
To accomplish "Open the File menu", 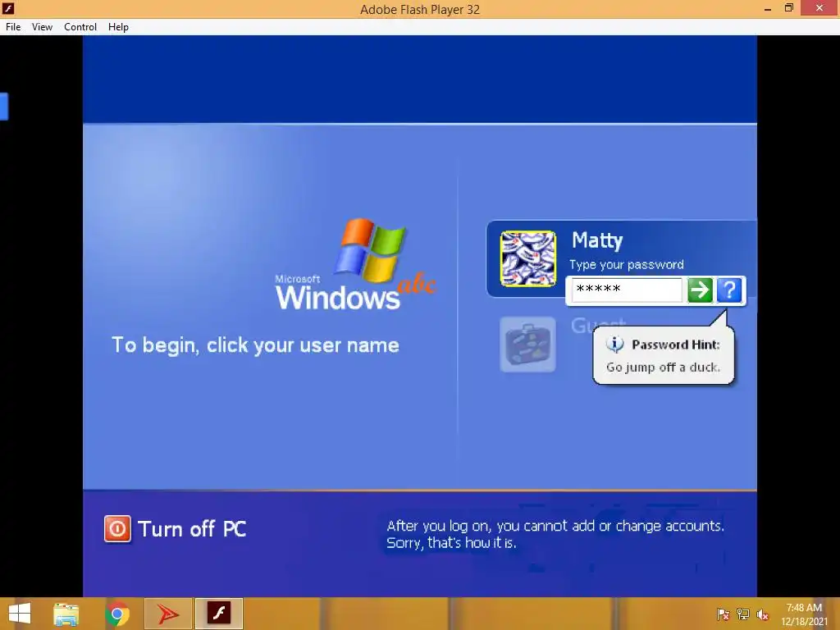I will click(x=13, y=27).
